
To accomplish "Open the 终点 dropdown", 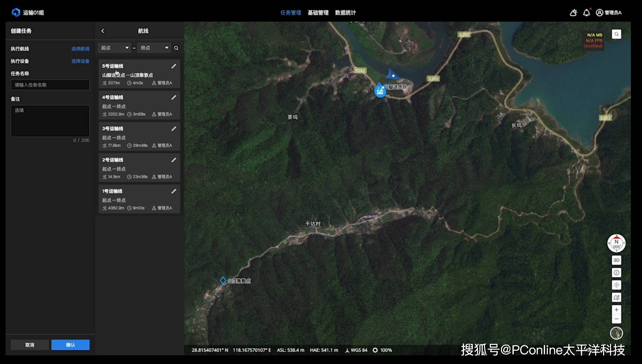I will point(154,48).
